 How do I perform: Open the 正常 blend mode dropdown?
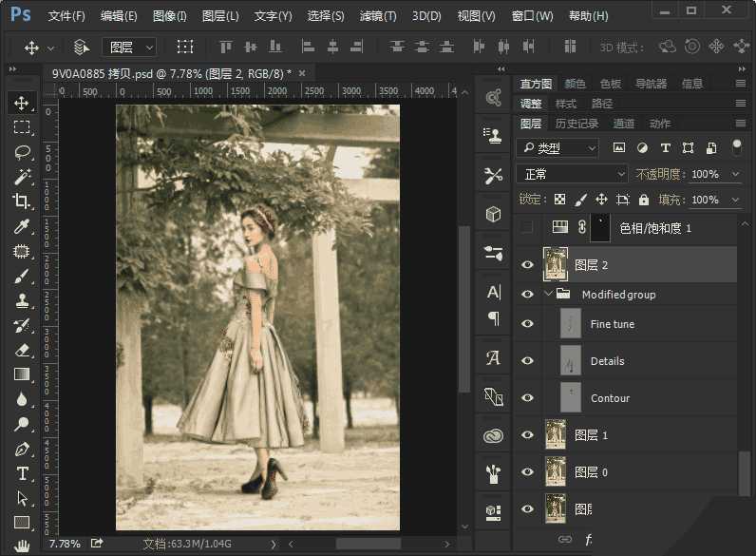[x=572, y=174]
